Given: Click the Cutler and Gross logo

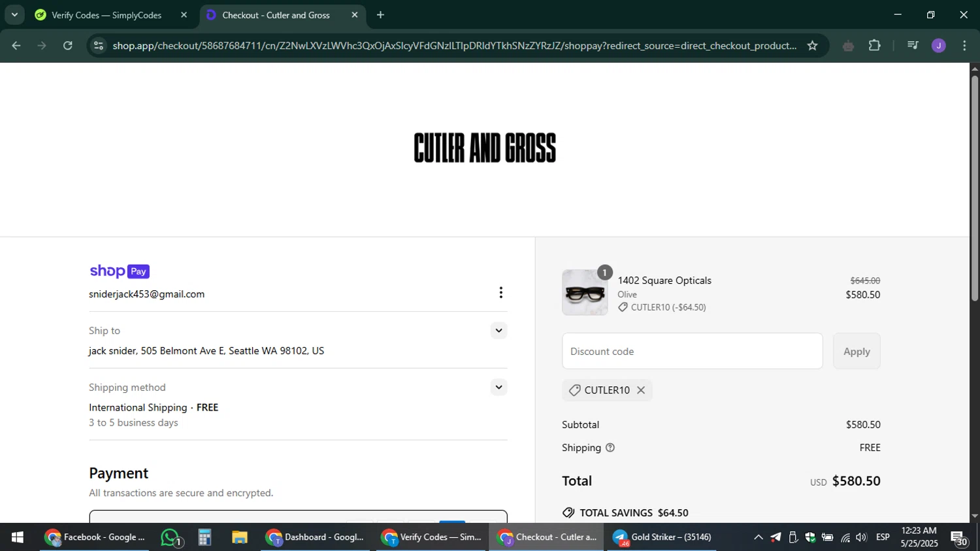Looking at the screenshot, I should click(x=485, y=148).
